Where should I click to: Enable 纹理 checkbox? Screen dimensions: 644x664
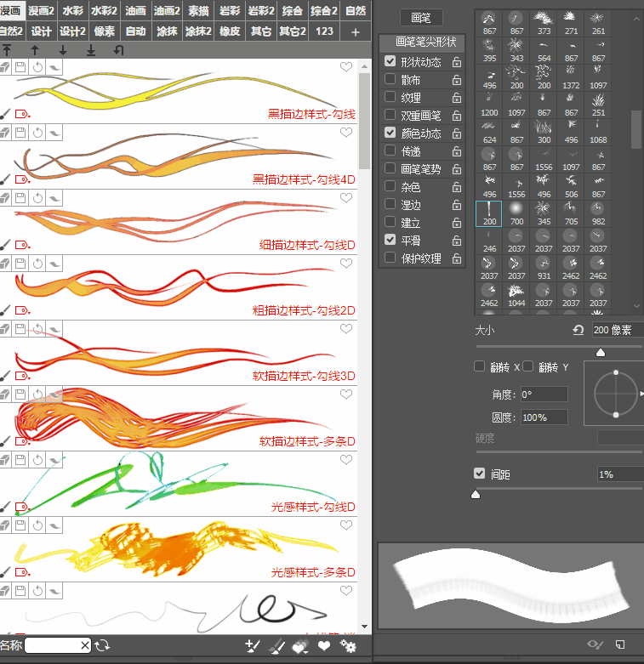pyautogui.click(x=390, y=97)
